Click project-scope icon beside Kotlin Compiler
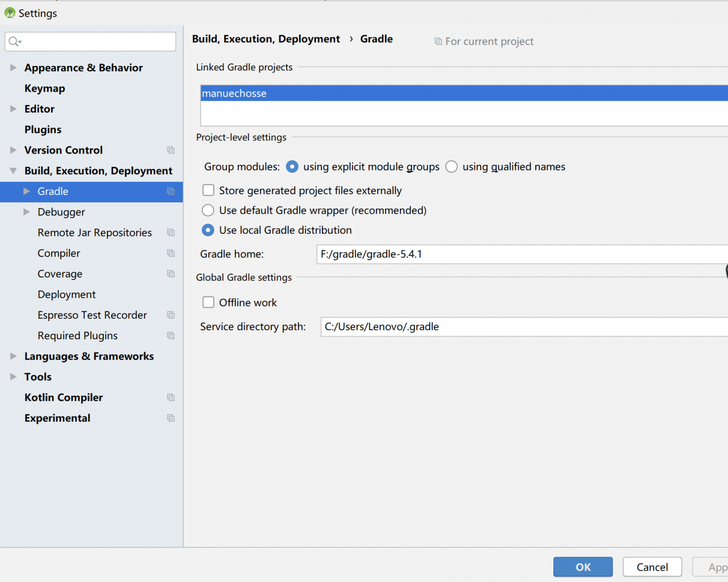The image size is (728, 582). (x=171, y=397)
